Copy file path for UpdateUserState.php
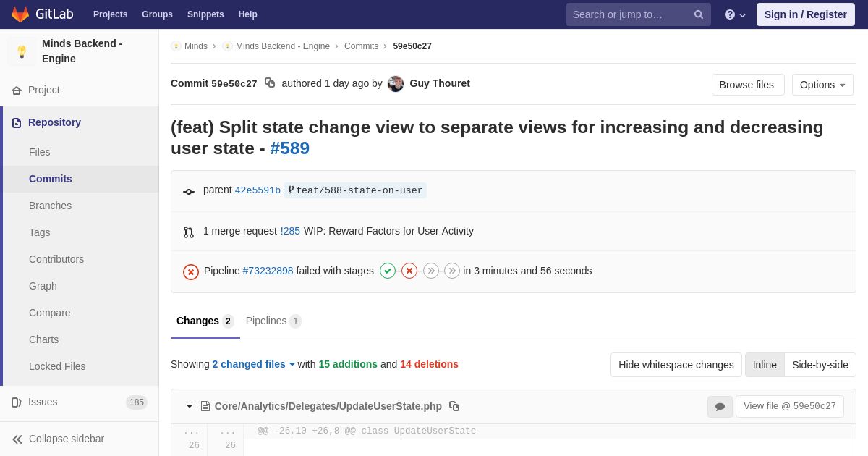 (454, 406)
